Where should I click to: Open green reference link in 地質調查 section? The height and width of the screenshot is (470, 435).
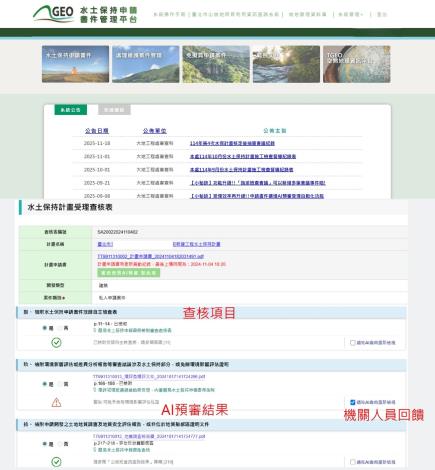124,450
